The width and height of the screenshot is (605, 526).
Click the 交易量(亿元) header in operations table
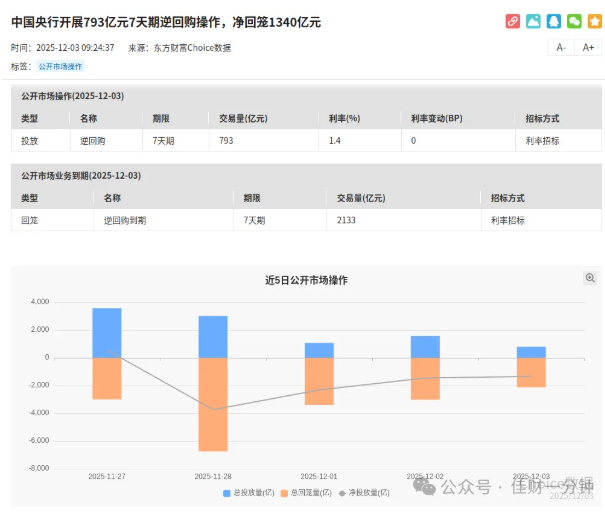pyautogui.click(x=243, y=118)
